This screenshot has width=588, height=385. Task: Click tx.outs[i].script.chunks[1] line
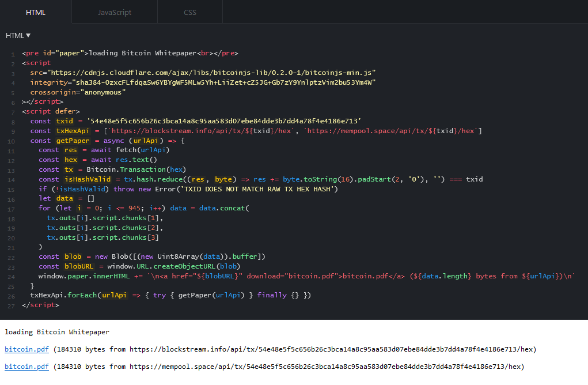(105, 218)
